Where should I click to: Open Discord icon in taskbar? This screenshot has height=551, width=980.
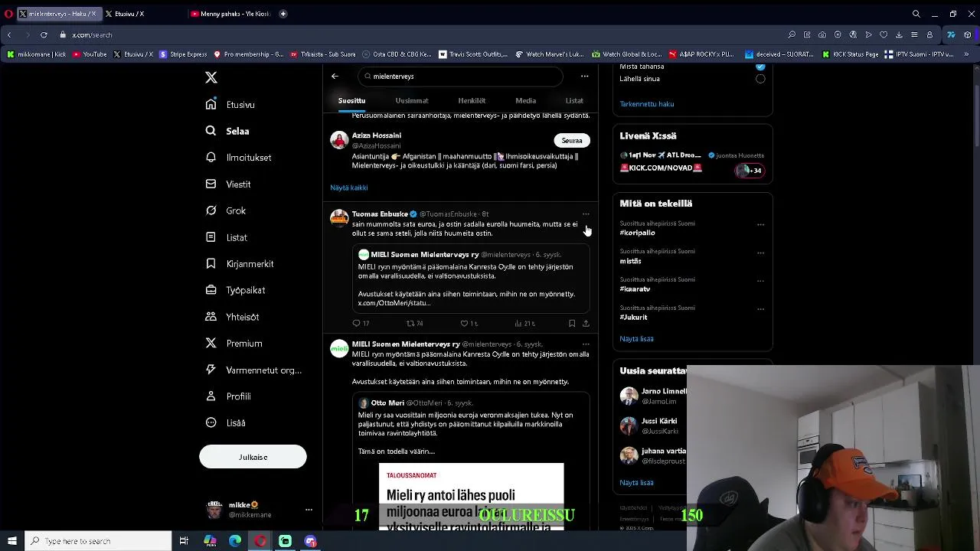click(x=310, y=541)
